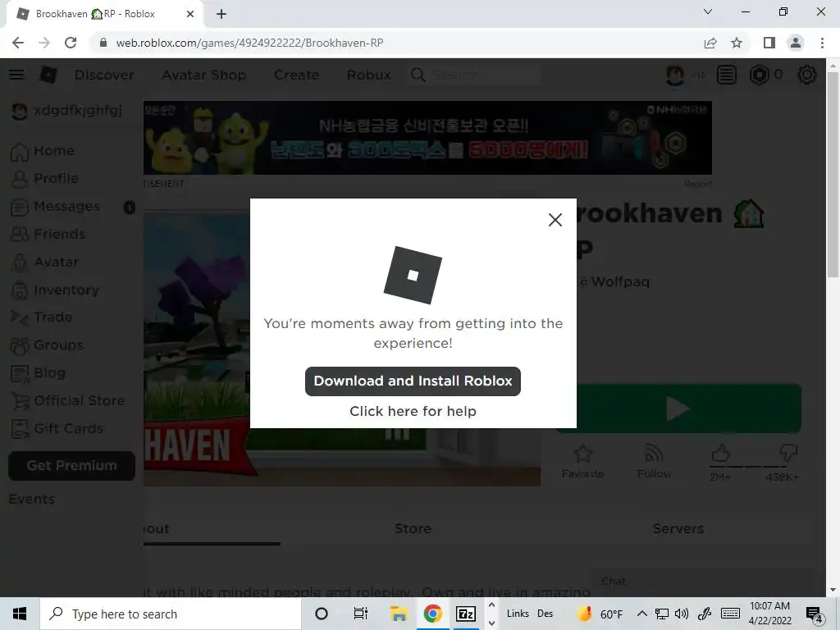840x630 pixels.
Task: Bookmark this page with the star
Action: point(737,43)
